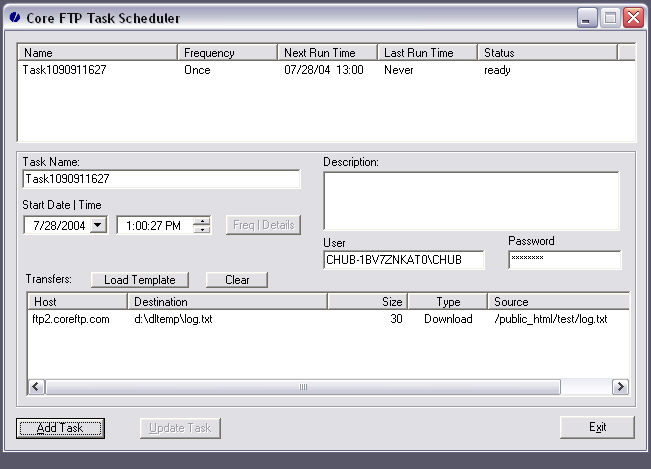651x469 pixels.
Task: Exit the Task Scheduler via Exit button
Action: pyautogui.click(x=597, y=428)
